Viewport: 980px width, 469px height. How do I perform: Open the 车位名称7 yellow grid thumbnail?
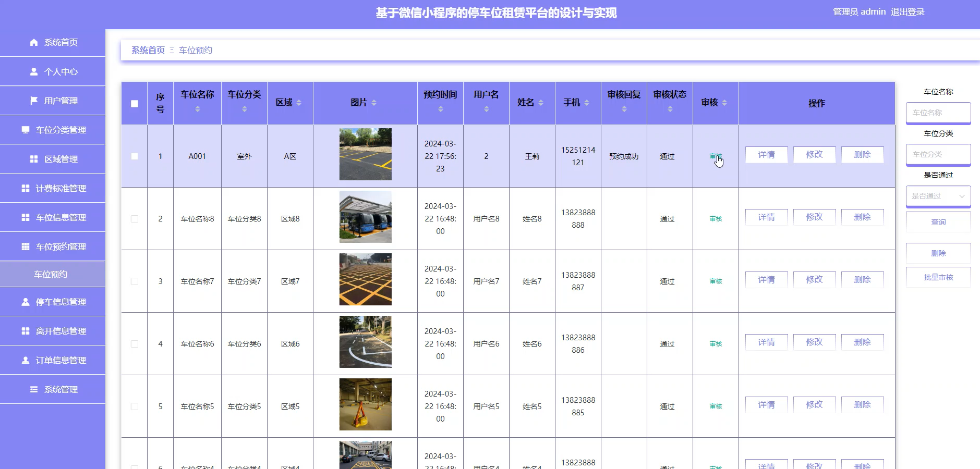tap(365, 279)
